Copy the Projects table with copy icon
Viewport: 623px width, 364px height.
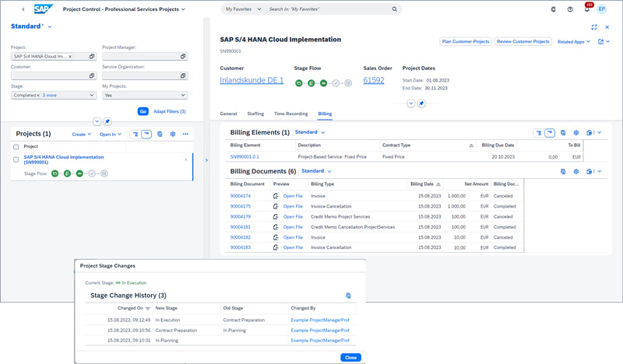click(160, 135)
